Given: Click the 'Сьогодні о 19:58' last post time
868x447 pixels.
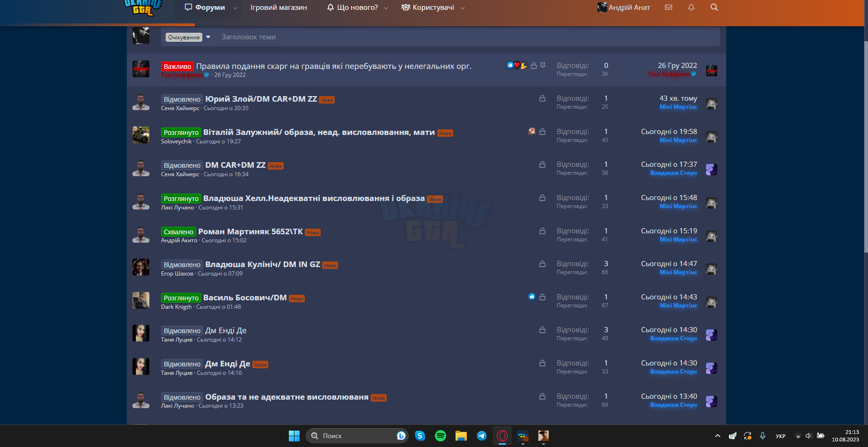Looking at the screenshot, I should pos(669,132).
